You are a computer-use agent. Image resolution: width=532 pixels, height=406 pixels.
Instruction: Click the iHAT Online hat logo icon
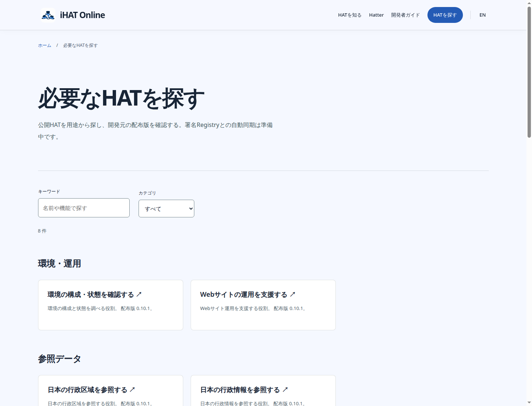pyautogui.click(x=48, y=15)
